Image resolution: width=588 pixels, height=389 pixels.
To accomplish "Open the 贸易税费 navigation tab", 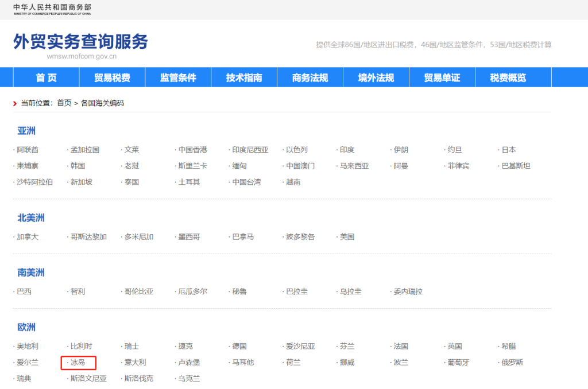I will (112, 77).
